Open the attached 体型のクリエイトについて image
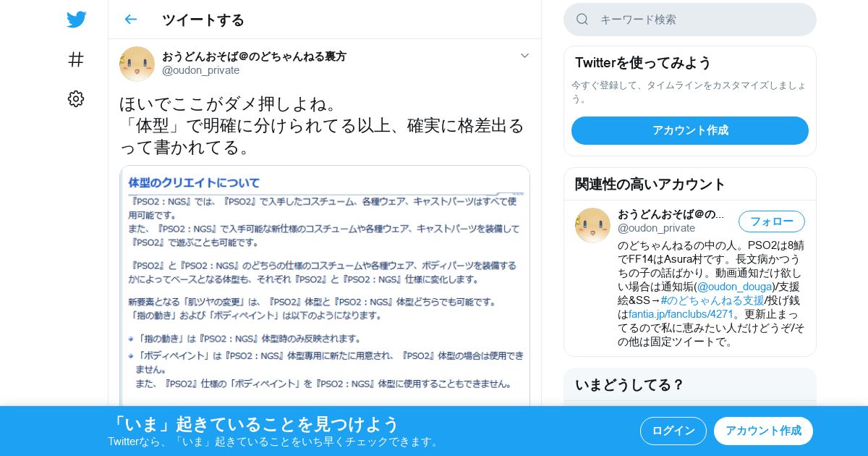Viewport: 868px width, 456px height. coord(325,286)
